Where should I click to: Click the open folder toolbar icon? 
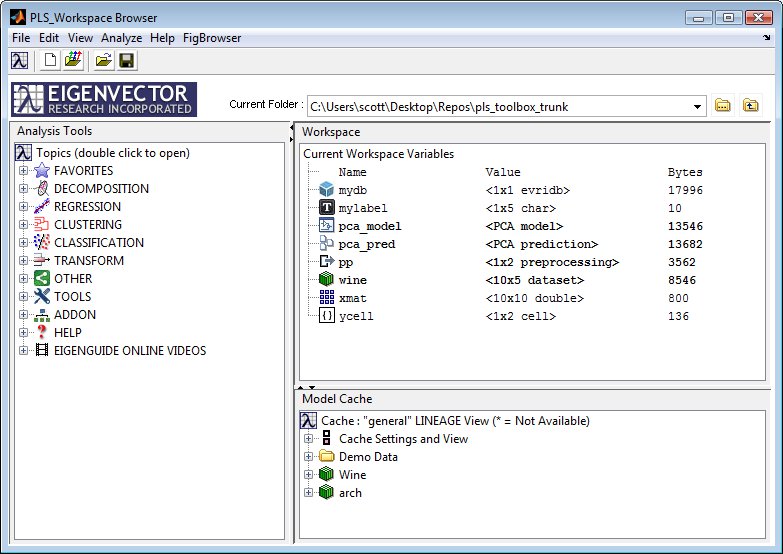click(x=103, y=61)
